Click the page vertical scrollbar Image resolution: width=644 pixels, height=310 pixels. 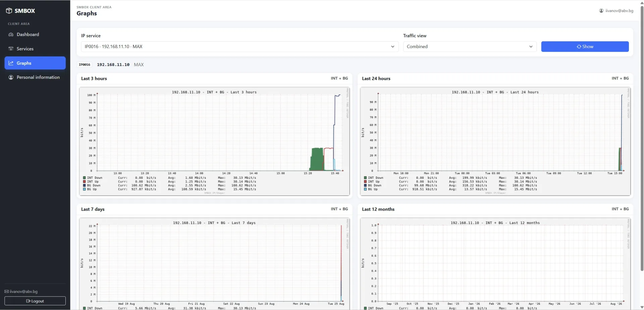[642, 138]
